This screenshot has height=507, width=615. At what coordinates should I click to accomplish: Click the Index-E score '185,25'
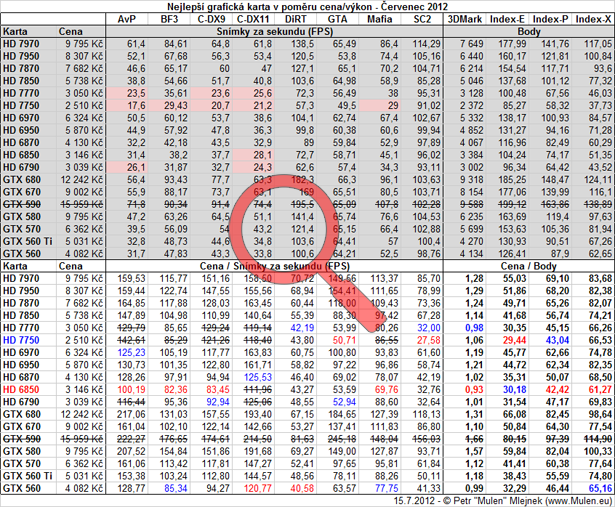512,180
